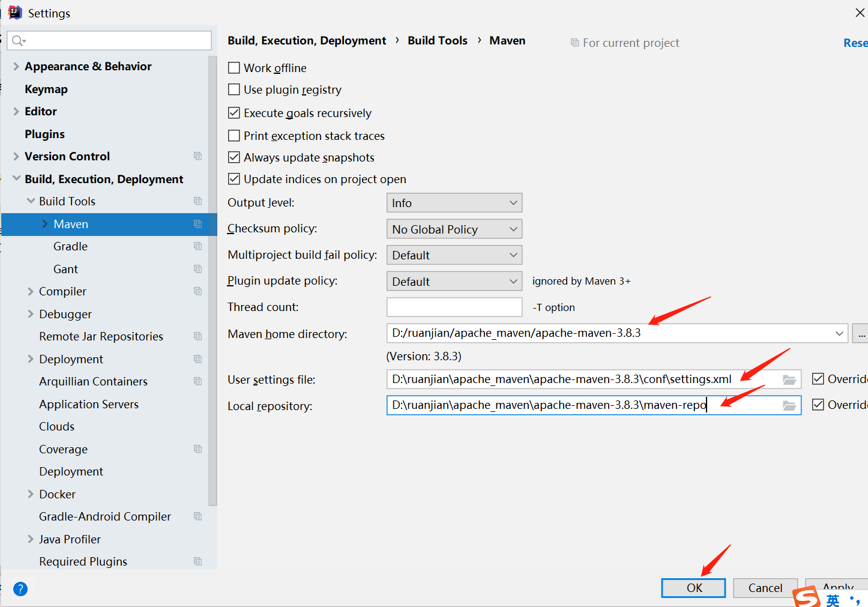The width and height of the screenshot is (868, 607).
Task: Click Cancel button
Action: pyautogui.click(x=765, y=588)
